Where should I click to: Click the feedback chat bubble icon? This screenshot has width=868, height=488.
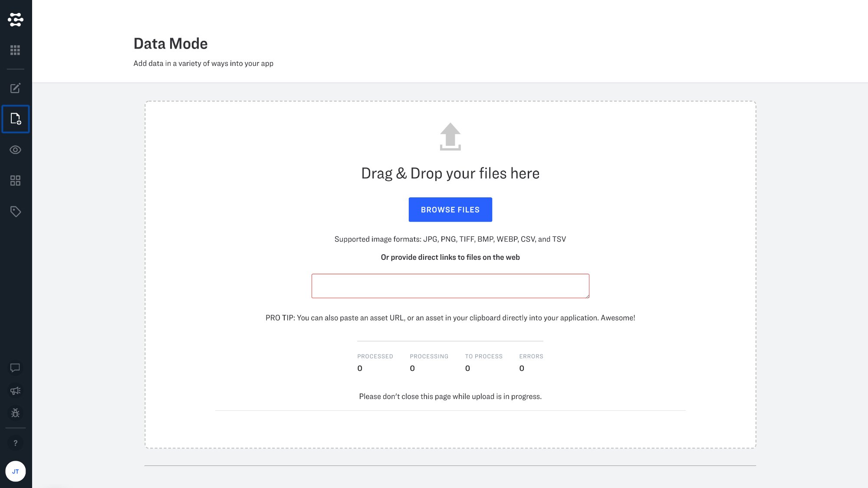[16, 368]
